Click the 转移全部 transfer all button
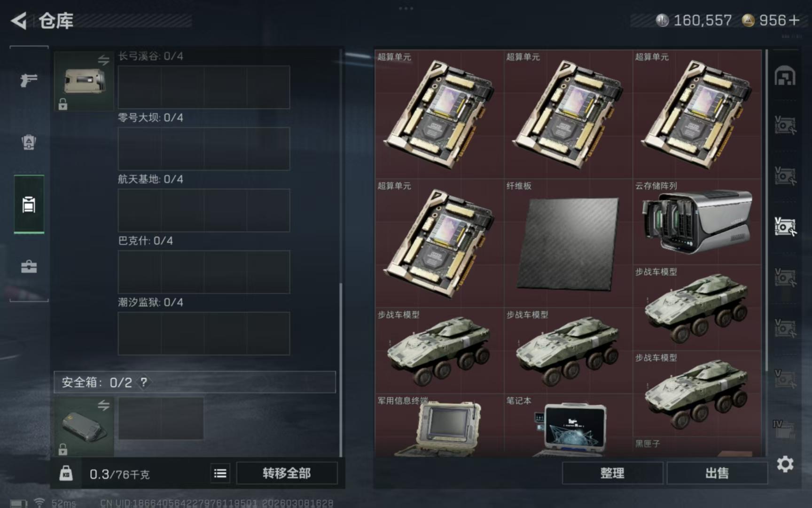The height and width of the screenshot is (508, 812). (287, 473)
